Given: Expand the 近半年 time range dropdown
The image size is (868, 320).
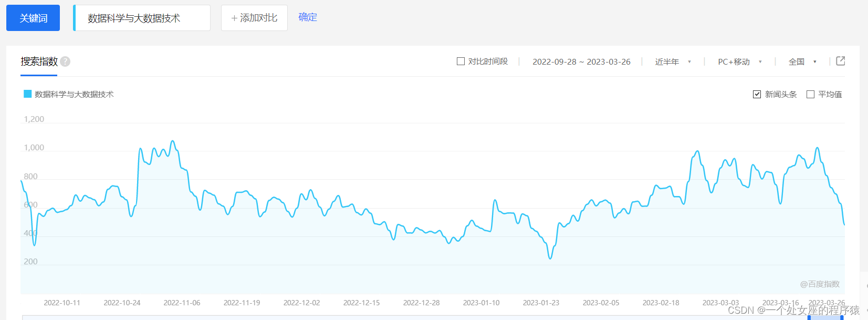Looking at the screenshot, I should tap(673, 62).
